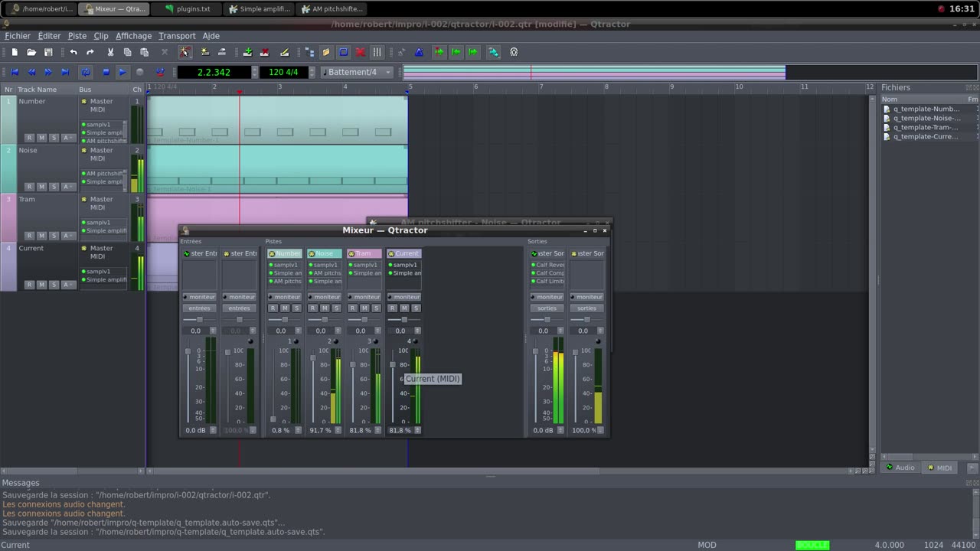Arm the Record transport button
Screen dimensions: 980x551
coord(139,72)
